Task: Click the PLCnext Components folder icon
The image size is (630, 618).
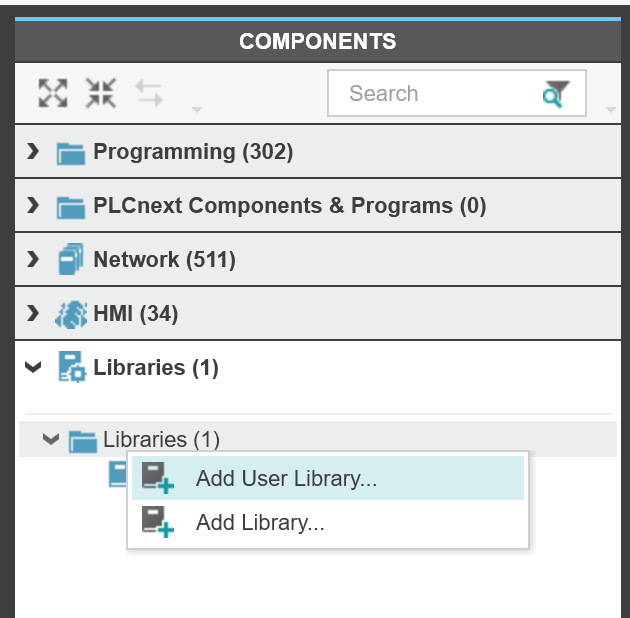Action: (71, 207)
